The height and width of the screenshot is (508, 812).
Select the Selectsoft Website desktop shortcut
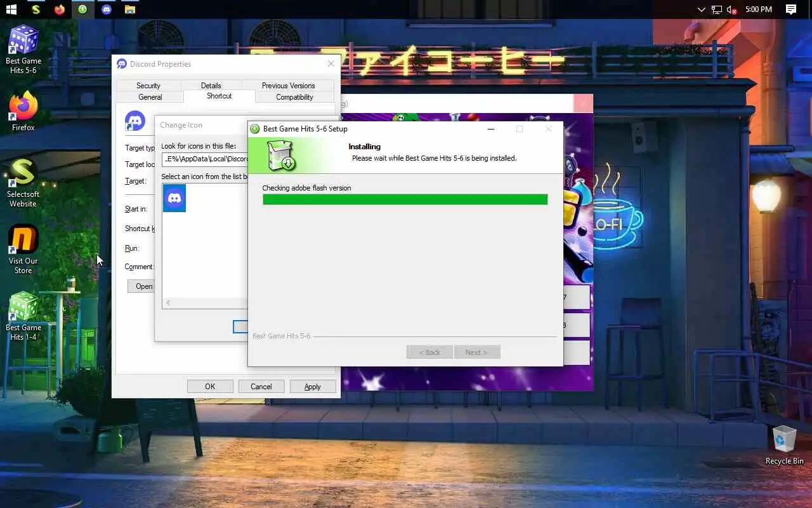coord(23,184)
